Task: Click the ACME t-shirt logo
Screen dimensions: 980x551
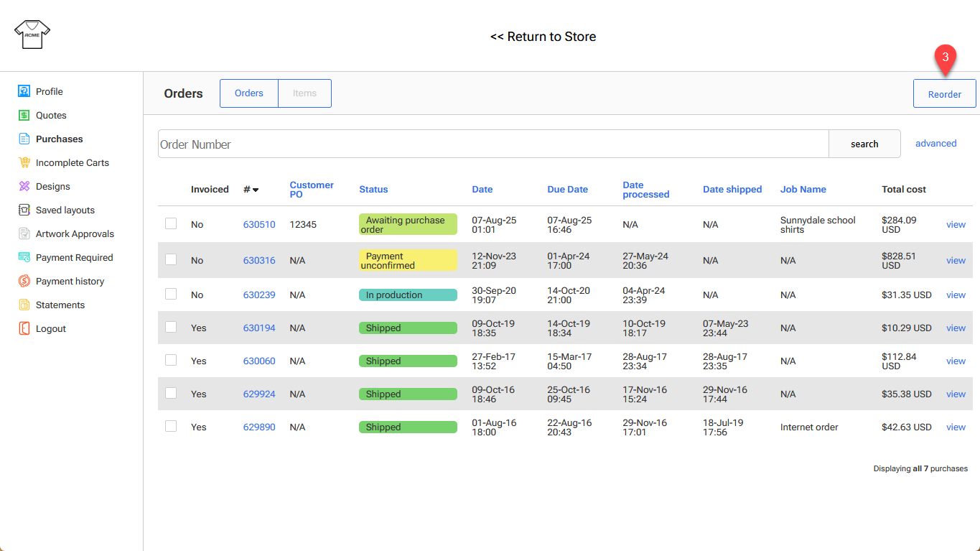Action: point(32,34)
